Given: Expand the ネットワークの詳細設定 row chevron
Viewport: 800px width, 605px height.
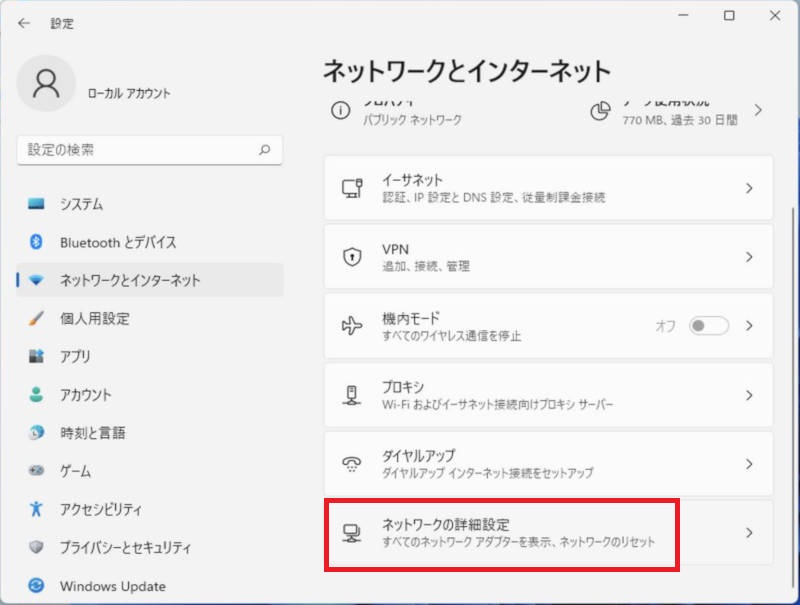Looking at the screenshot, I should 749,533.
